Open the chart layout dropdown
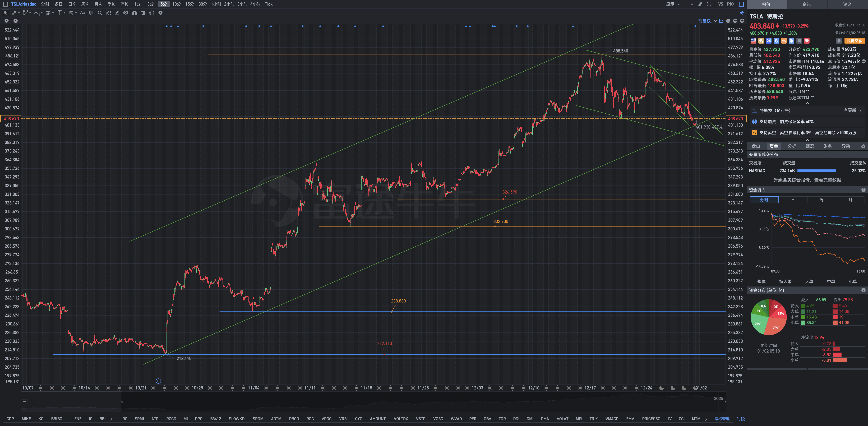 click(x=689, y=4)
